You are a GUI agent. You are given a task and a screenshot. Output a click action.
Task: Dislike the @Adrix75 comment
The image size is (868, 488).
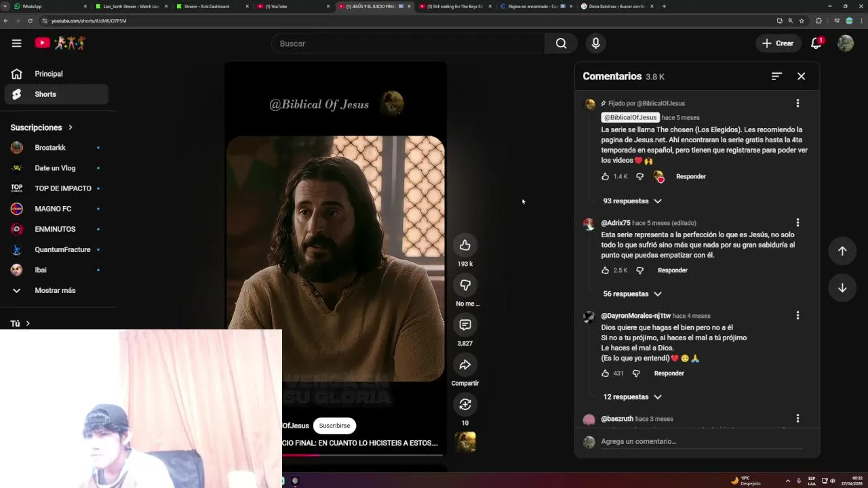coord(639,270)
